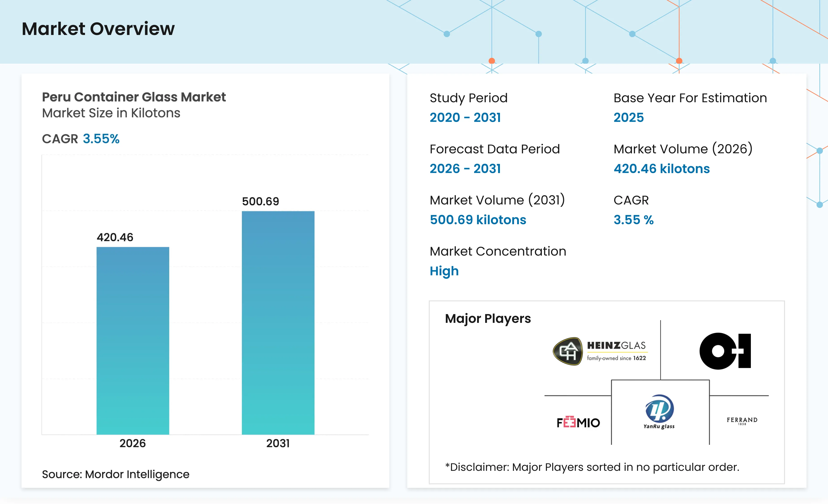Click the 2031 bar in chart

coord(278,323)
